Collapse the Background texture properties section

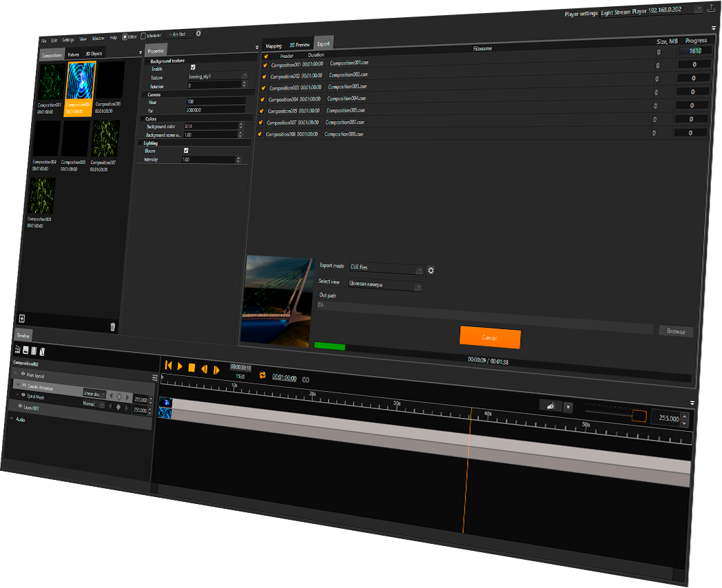(148, 61)
